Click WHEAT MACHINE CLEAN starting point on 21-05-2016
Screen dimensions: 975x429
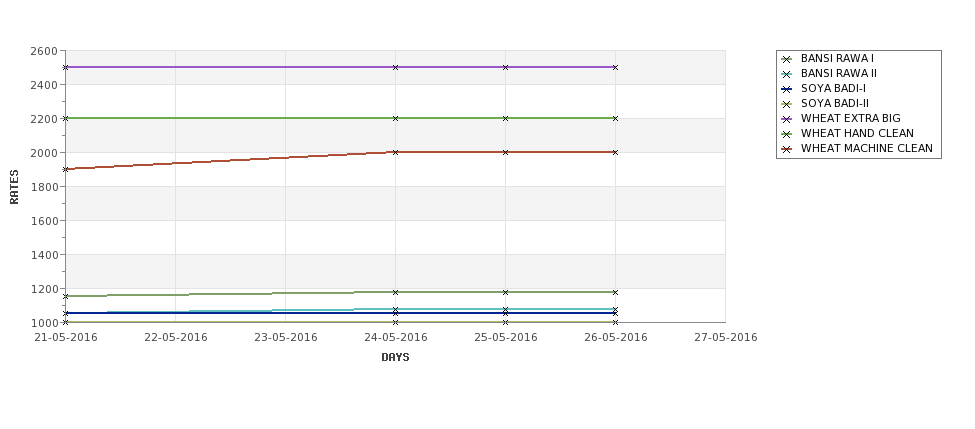pos(65,169)
